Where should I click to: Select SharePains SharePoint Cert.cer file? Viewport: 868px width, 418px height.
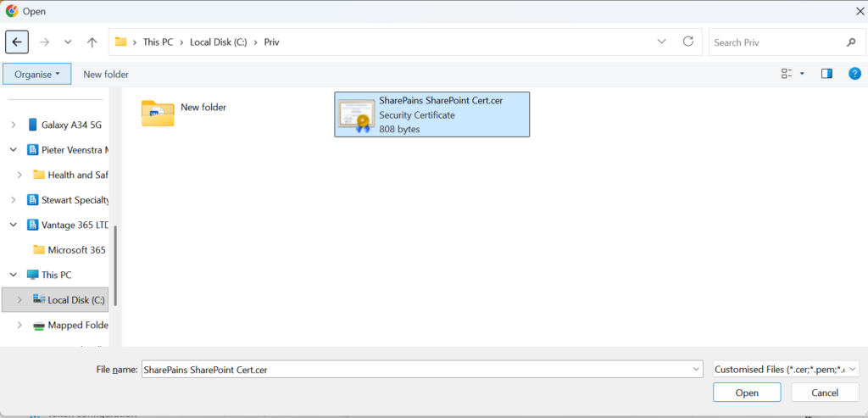(x=431, y=114)
